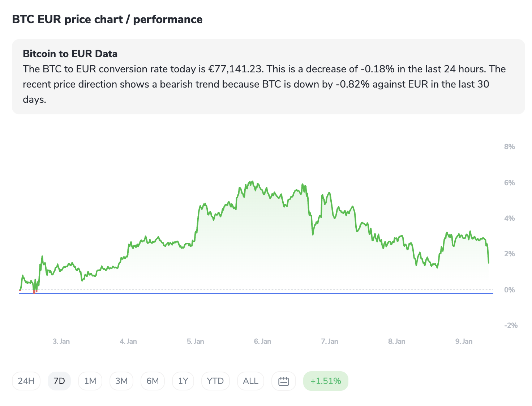Click the 5. Jan axis label

[195, 341]
